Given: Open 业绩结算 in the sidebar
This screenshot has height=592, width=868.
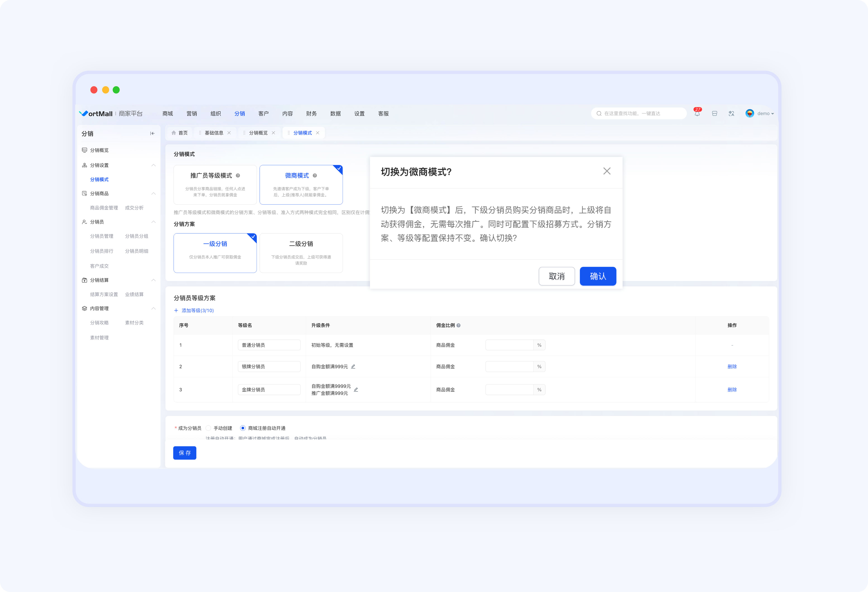Looking at the screenshot, I should 134,295.
